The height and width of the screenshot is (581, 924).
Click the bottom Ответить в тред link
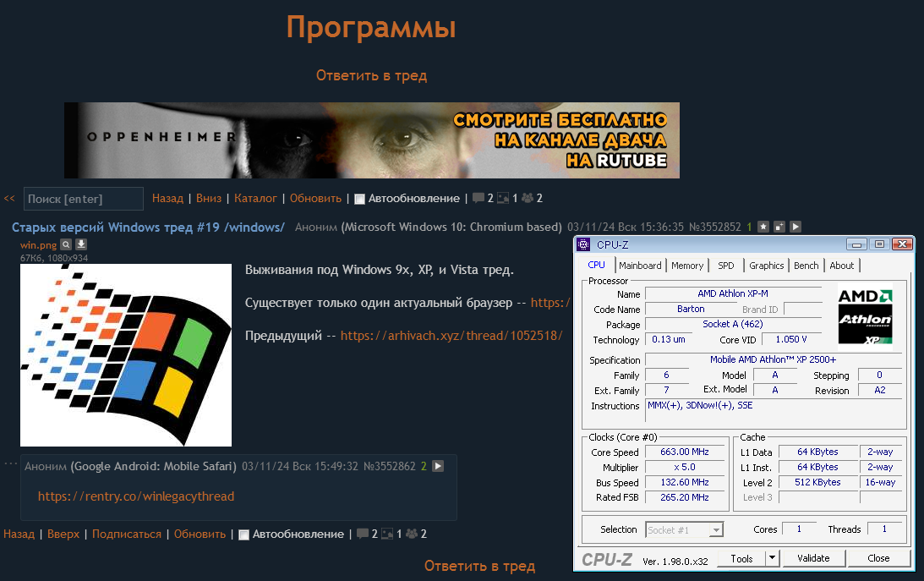click(x=479, y=567)
